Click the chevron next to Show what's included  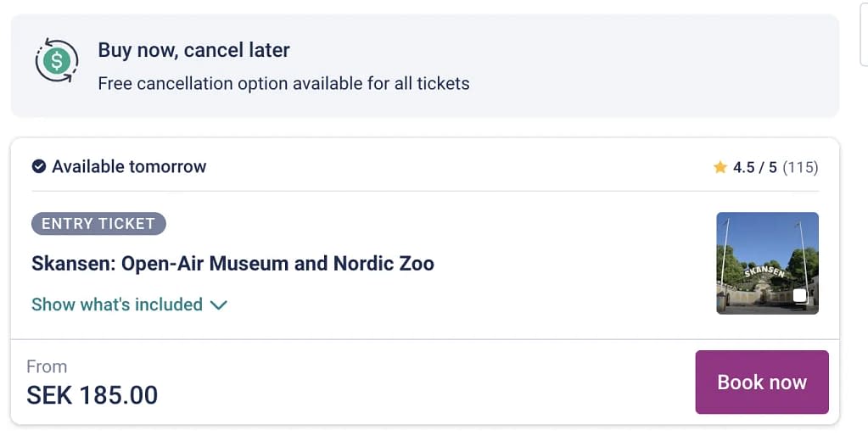tap(219, 304)
